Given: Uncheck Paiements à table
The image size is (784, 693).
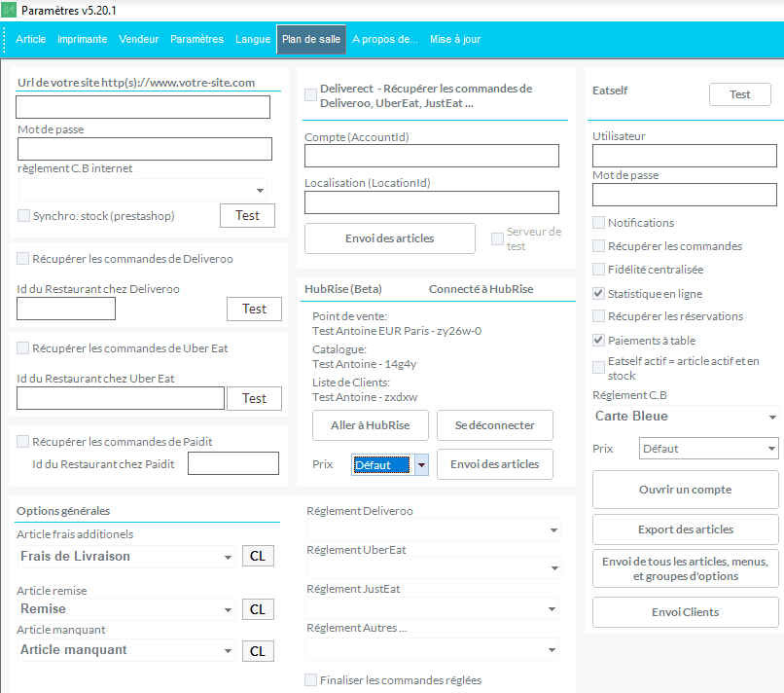Looking at the screenshot, I should pos(598,341).
